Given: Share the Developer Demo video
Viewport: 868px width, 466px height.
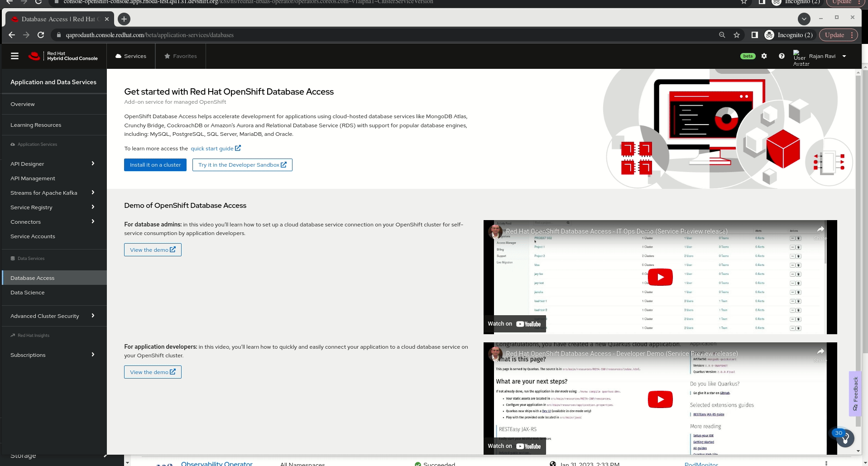Looking at the screenshot, I should (820, 355).
